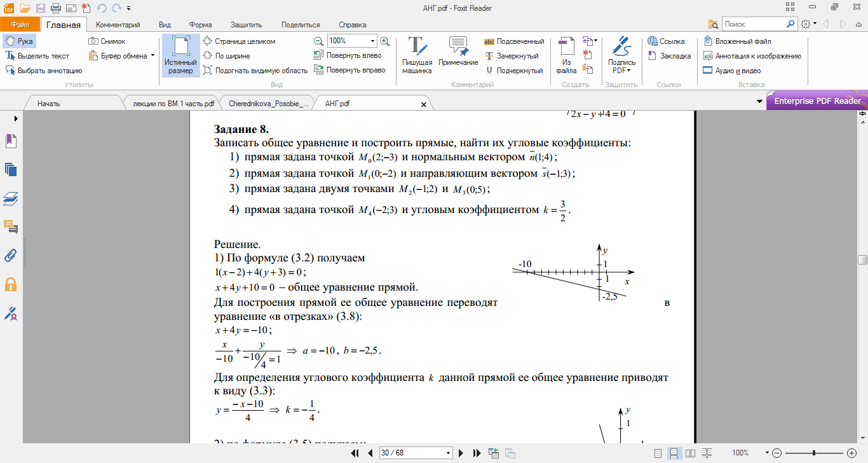This screenshot has height=463, width=868.
Task: Open the Защитить ribbon tab
Action: tap(247, 25)
